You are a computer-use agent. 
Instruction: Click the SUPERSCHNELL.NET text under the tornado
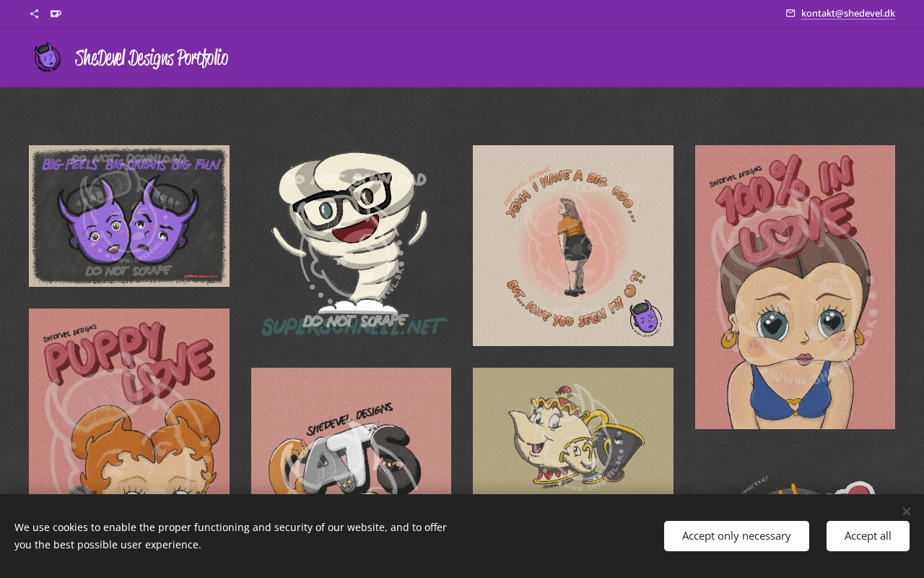(x=354, y=328)
